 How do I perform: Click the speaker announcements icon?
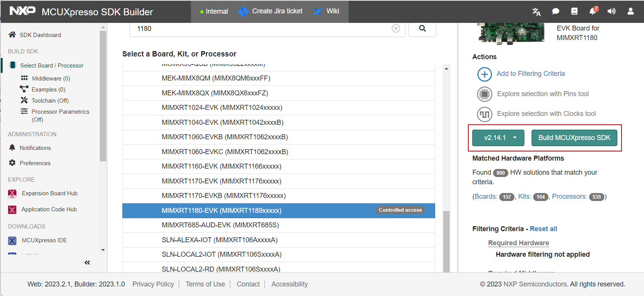[612, 11]
